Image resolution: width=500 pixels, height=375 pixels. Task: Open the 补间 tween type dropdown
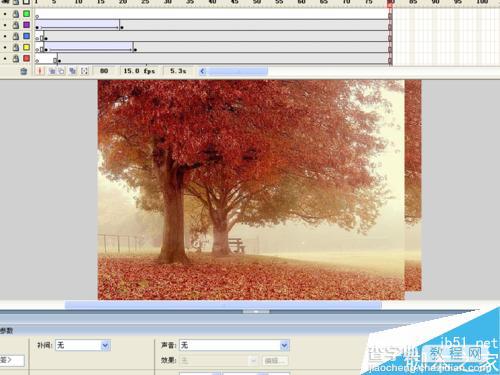point(83,345)
